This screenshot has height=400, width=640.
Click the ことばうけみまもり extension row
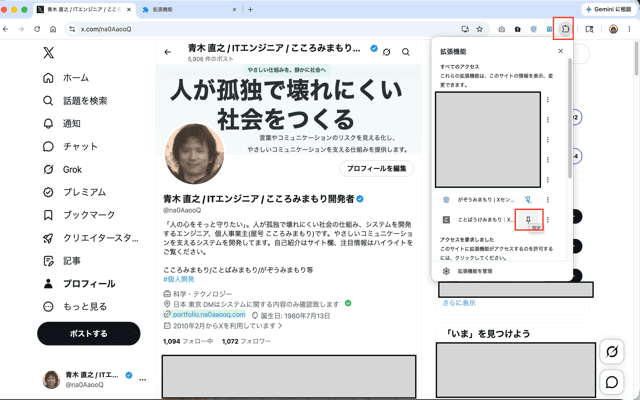click(x=478, y=220)
